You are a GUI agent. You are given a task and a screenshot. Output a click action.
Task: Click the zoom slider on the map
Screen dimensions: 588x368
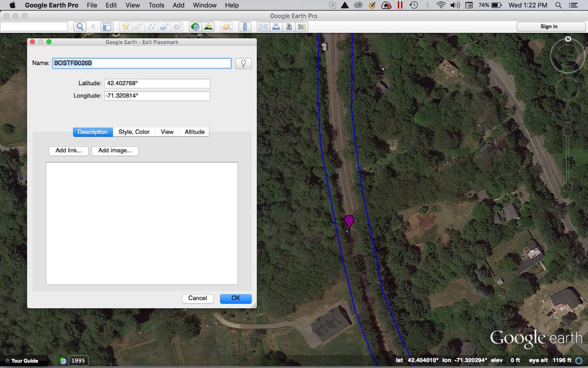pyautogui.click(x=568, y=159)
